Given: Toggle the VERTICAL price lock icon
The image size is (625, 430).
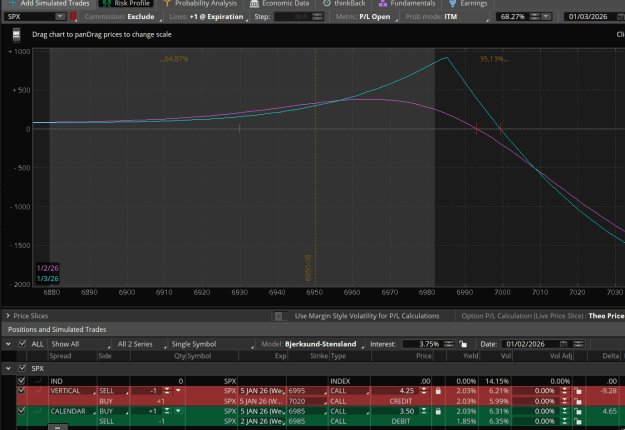Looking at the screenshot, I should coord(438,391).
